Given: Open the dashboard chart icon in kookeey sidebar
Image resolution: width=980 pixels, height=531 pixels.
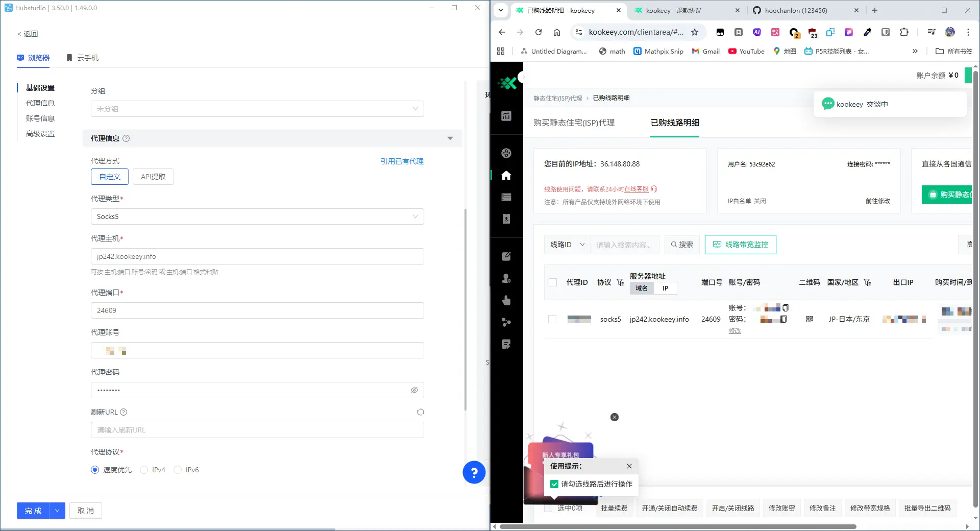Looking at the screenshot, I should (x=506, y=116).
